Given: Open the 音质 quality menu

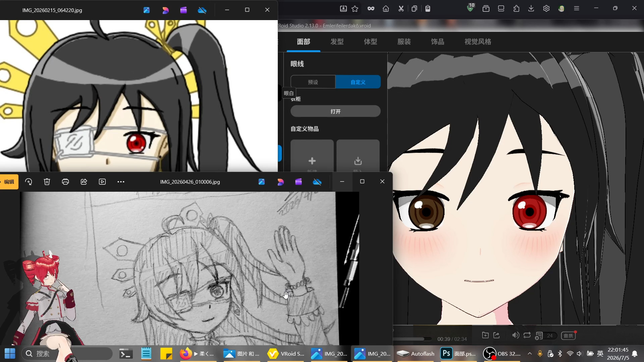Looking at the screenshot, I should (x=569, y=336).
